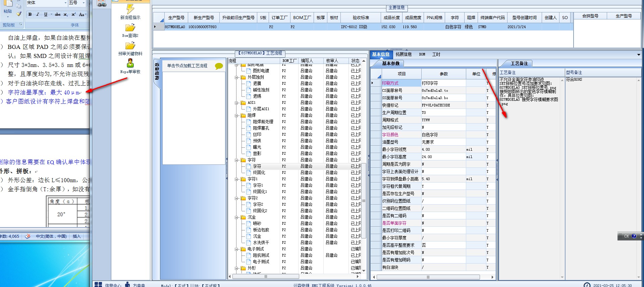Switch to the 基本信息 tab
The width and height of the screenshot is (644, 287).
pyautogui.click(x=381, y=54)
